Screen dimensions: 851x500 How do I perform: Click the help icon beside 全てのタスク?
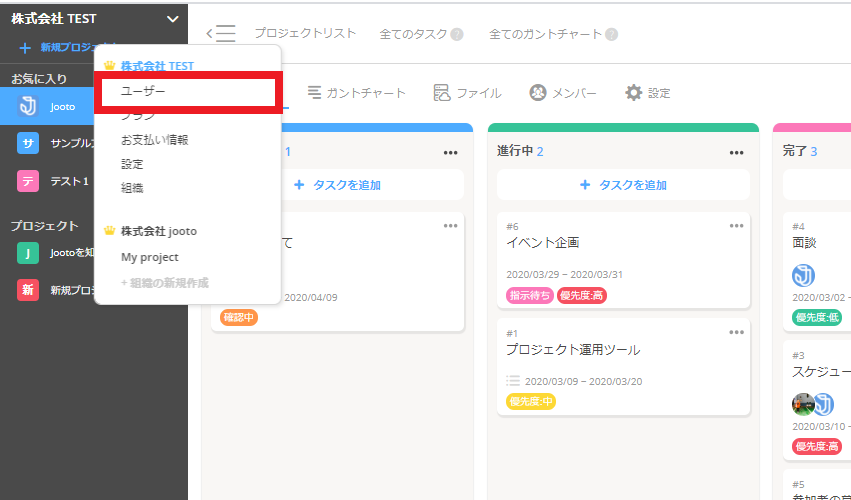[x=457, y=34]
